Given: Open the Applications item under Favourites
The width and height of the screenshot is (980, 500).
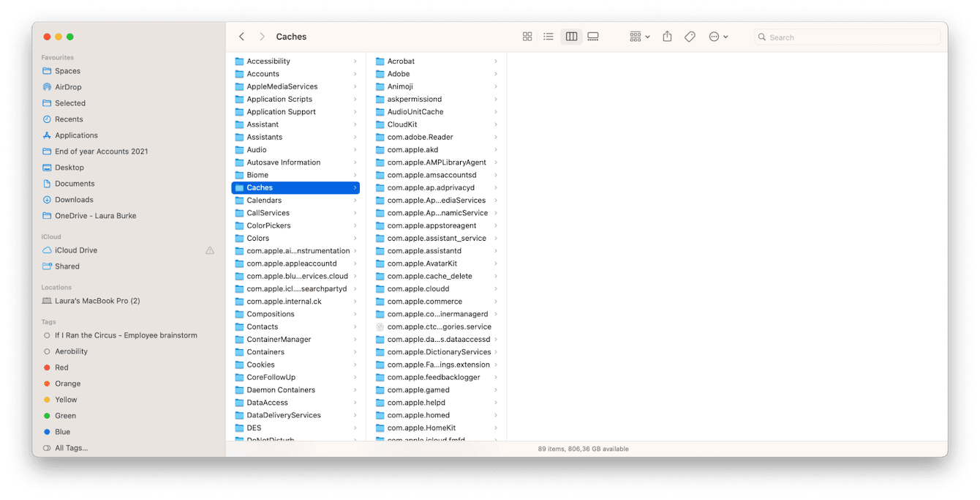Looking at the screenshot, I should (78, 135).
